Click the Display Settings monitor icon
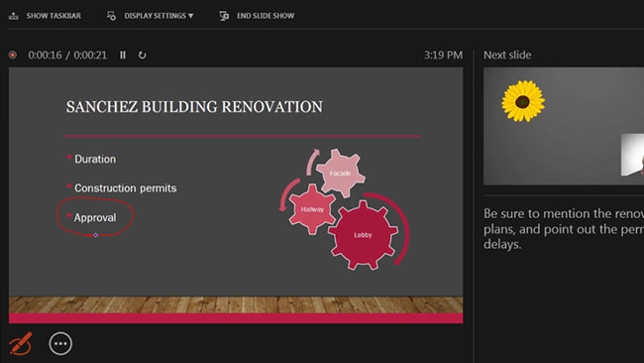Viewport: 644px width, 363px height. 111,16
